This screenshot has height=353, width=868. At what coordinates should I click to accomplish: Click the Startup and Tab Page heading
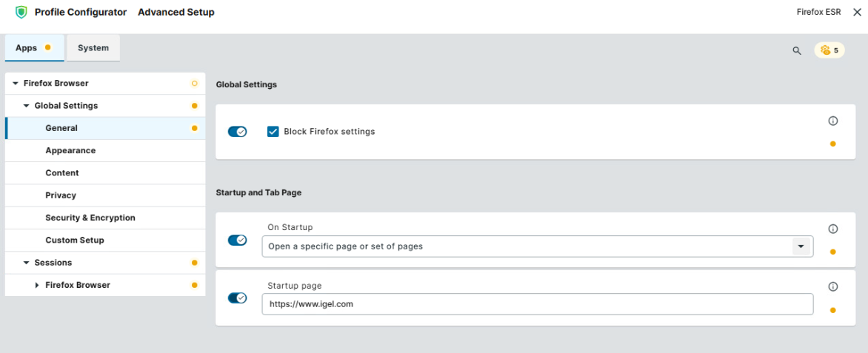258,192
